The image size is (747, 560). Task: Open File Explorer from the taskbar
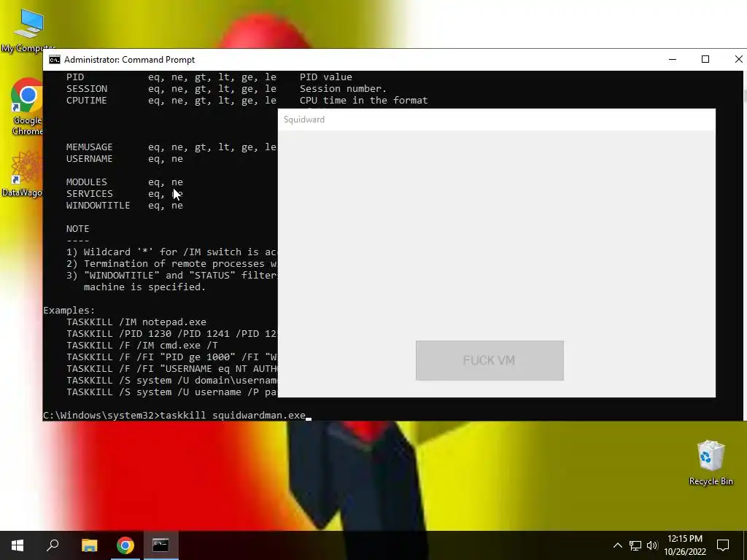89,545
